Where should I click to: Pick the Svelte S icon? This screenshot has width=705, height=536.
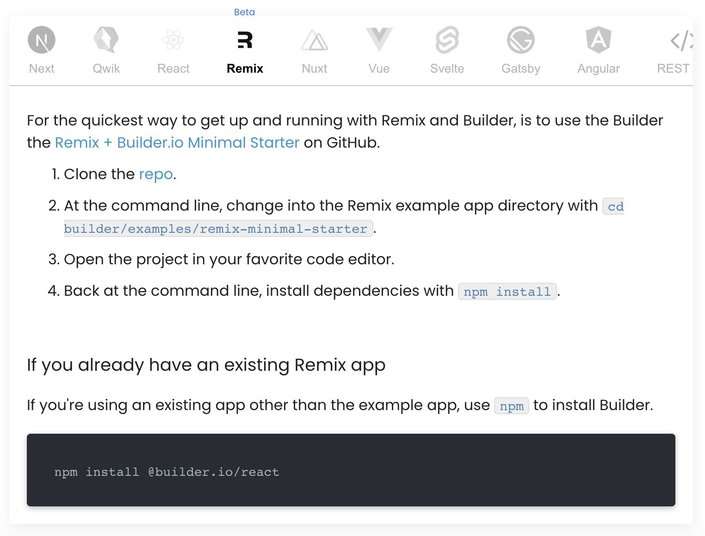pyautogui.click(x=447, y=40)
